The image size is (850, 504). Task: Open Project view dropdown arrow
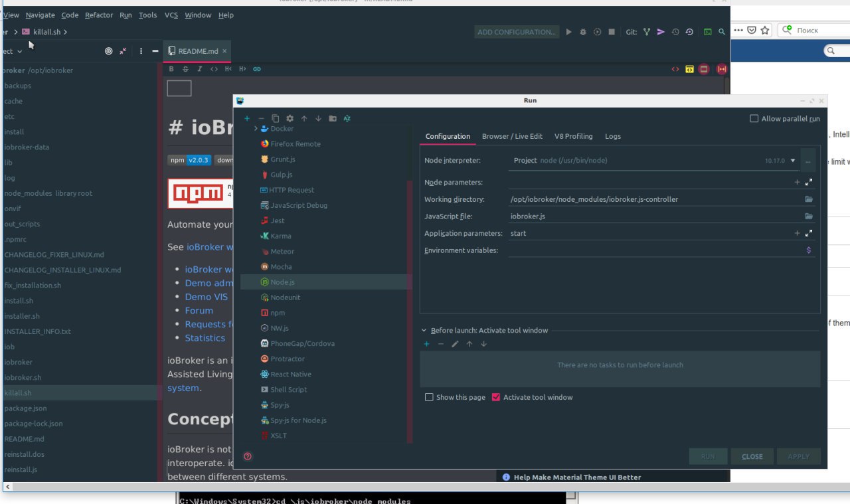pos(20,51)
